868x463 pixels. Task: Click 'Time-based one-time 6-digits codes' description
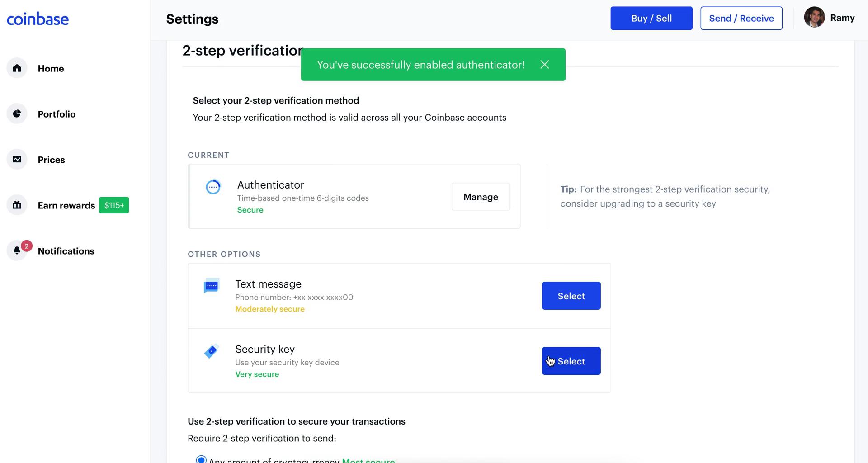click(303, 198)
